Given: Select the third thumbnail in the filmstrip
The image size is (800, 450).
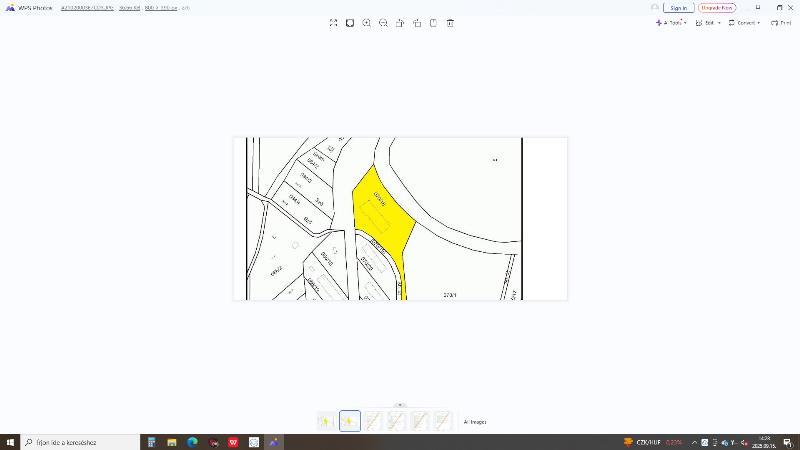Looking at the screenshot, I should pyautogui.click(x=373, y=421).
